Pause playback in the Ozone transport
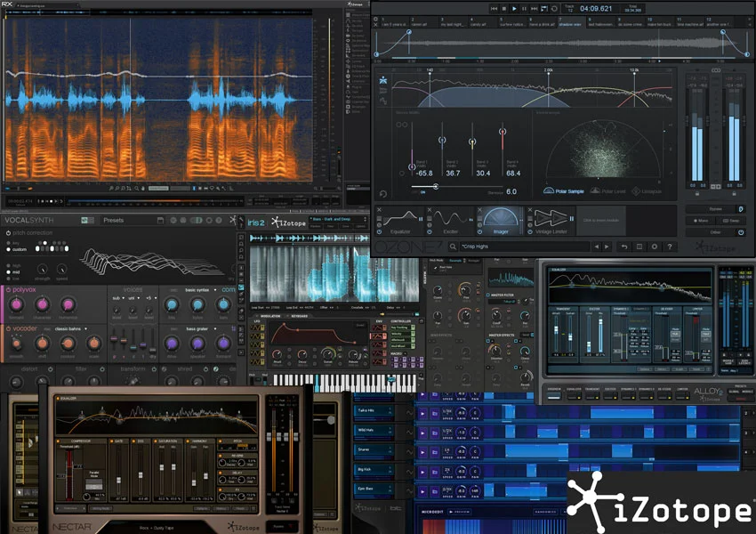The width and height of the screenshot is (756, 534). [x=524, y=9]
